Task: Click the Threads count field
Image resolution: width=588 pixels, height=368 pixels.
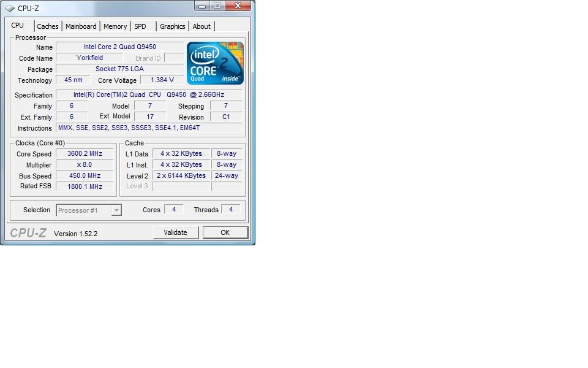Action: 231,210
